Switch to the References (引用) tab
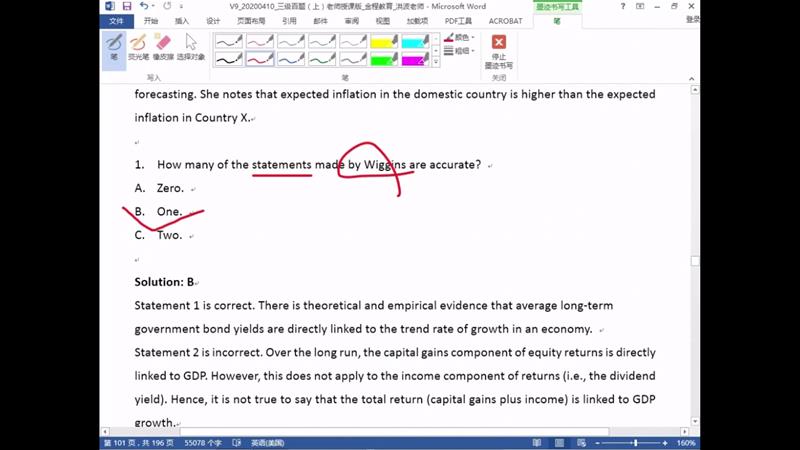The image size is (800, 450). [289, 21]
